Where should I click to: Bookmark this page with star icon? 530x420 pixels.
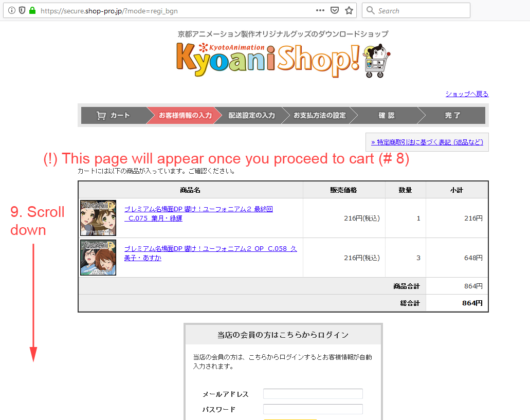[x=349, y=10]
